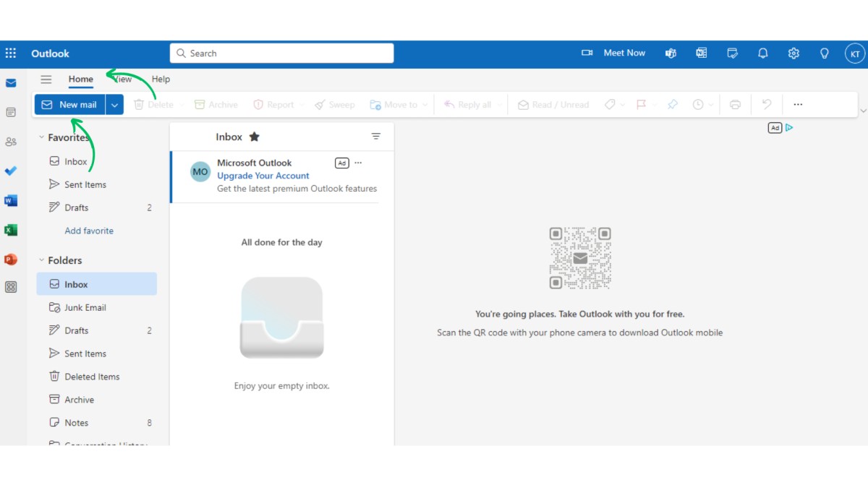
Task: Open the notifications bell
Action: [x=762, y=53]
